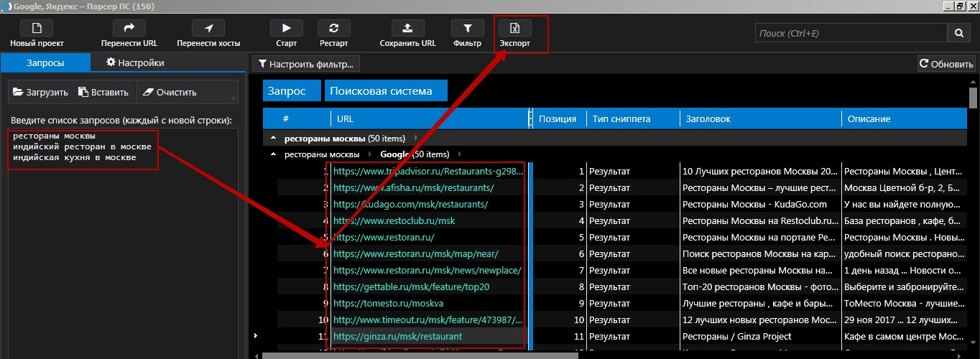This screenshot has height=359, width=980.
Task: Collapse the рестораны москвы (50 items) group
Action: (x=273, y=138)
